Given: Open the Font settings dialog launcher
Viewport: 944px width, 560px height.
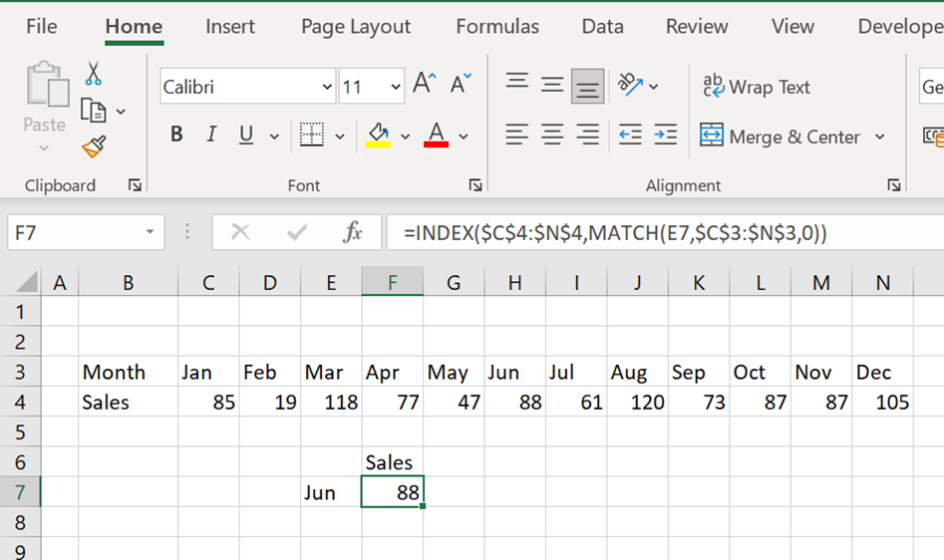Looking at the screenshot, I should [475, 185].
